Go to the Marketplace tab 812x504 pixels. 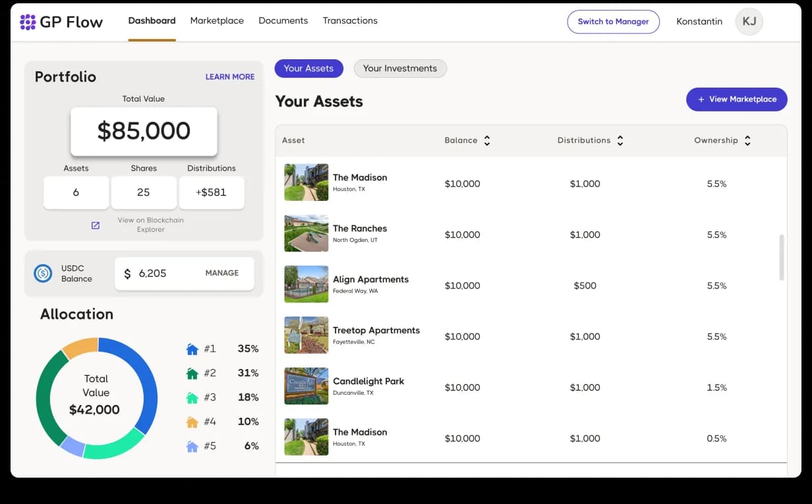(x=217, y=21)
